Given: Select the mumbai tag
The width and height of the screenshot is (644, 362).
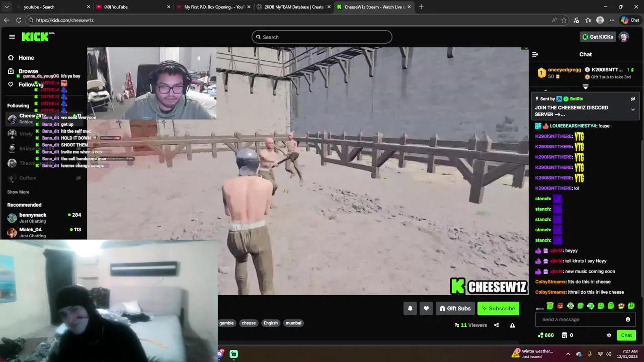Looking at the screenshot, I should click(x=293, y=323).
